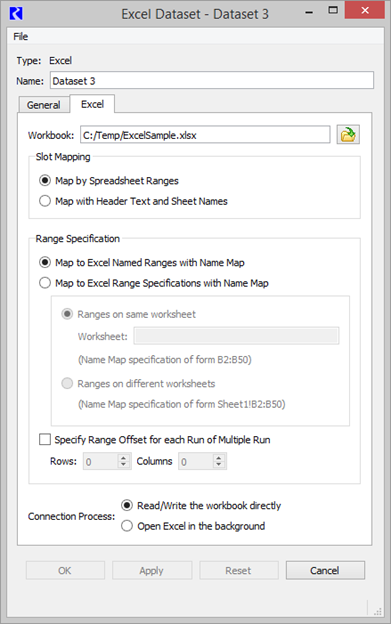
Task: Maximize the Excel Dataset window
Action: point(333,11)
